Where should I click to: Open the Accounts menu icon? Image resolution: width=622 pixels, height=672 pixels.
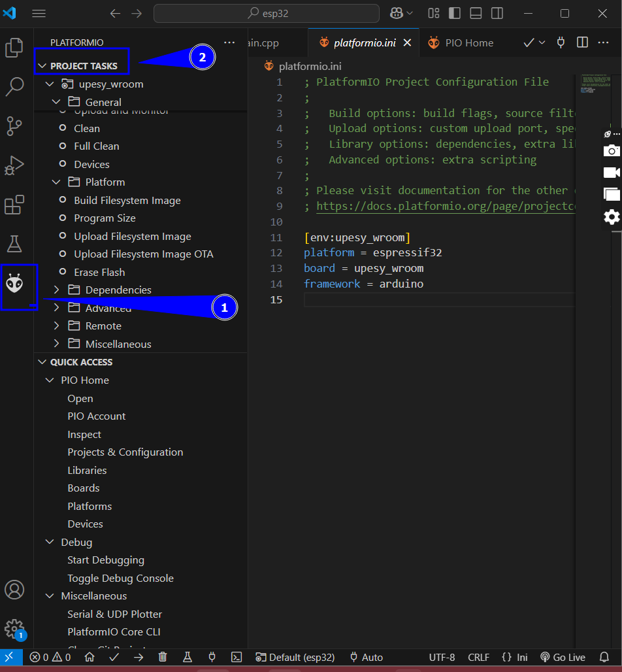click(14, 590)
